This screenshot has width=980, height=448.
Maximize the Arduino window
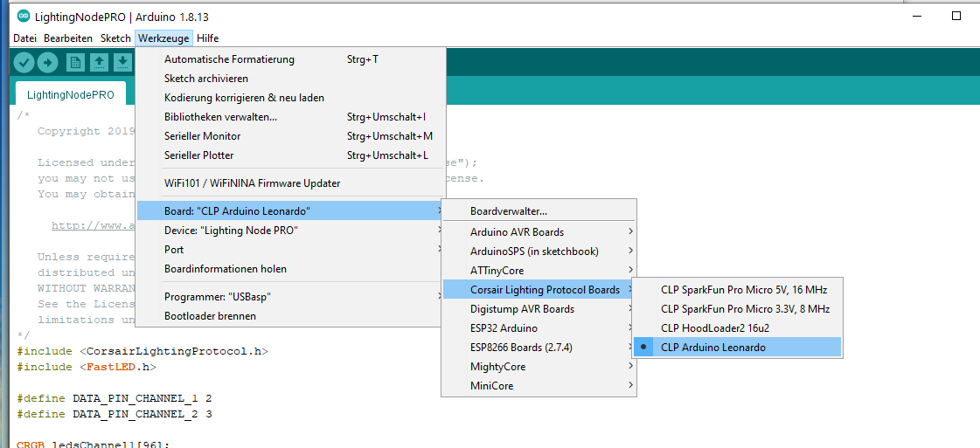956,17
